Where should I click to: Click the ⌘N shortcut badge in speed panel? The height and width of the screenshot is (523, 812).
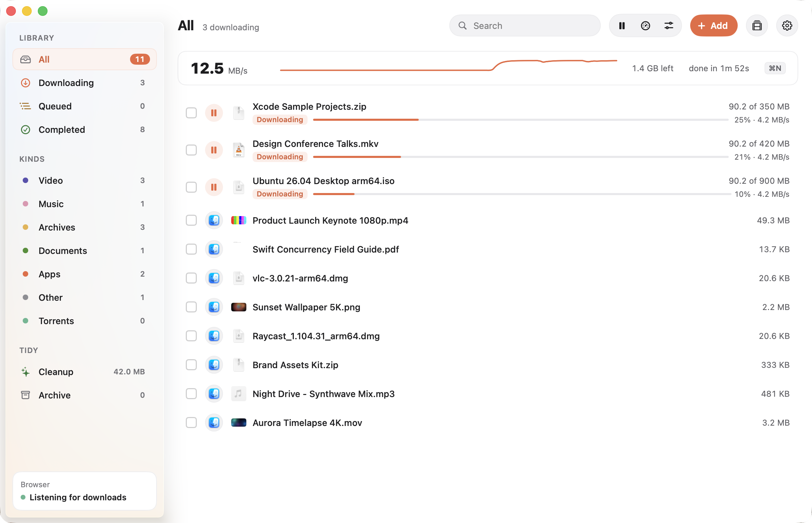[x=775, y=68]
